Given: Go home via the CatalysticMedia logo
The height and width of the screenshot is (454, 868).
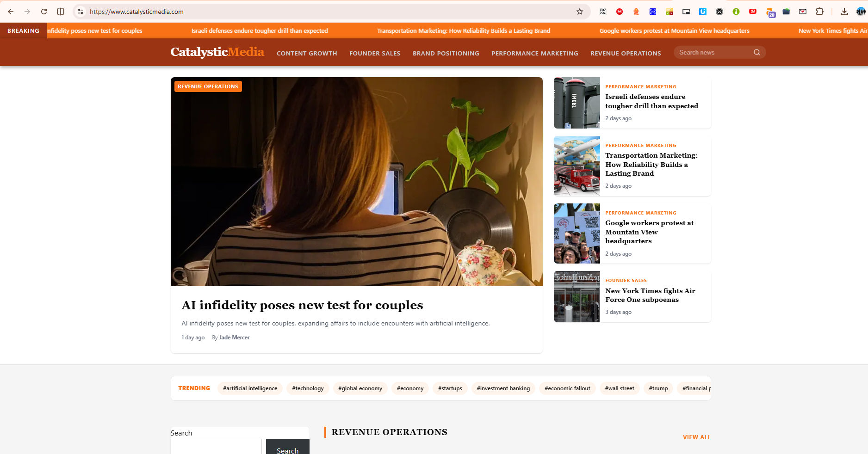Looking at the screenshot, I should (x=217, y=52).
